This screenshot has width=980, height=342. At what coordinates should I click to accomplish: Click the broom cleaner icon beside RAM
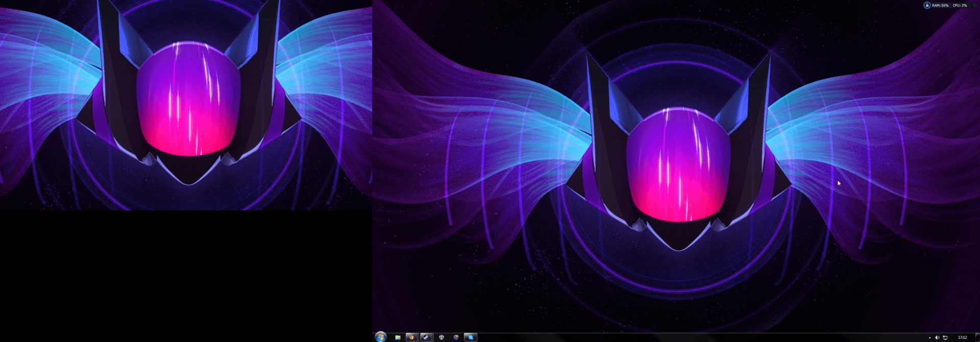click(927, 5)
